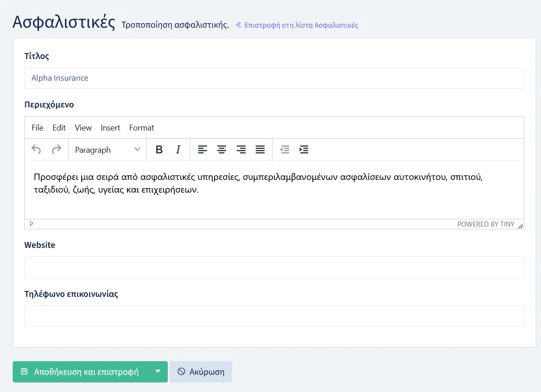Increase paragraph indent
Screen dimensions: 541x392
[x=304, y=150]
